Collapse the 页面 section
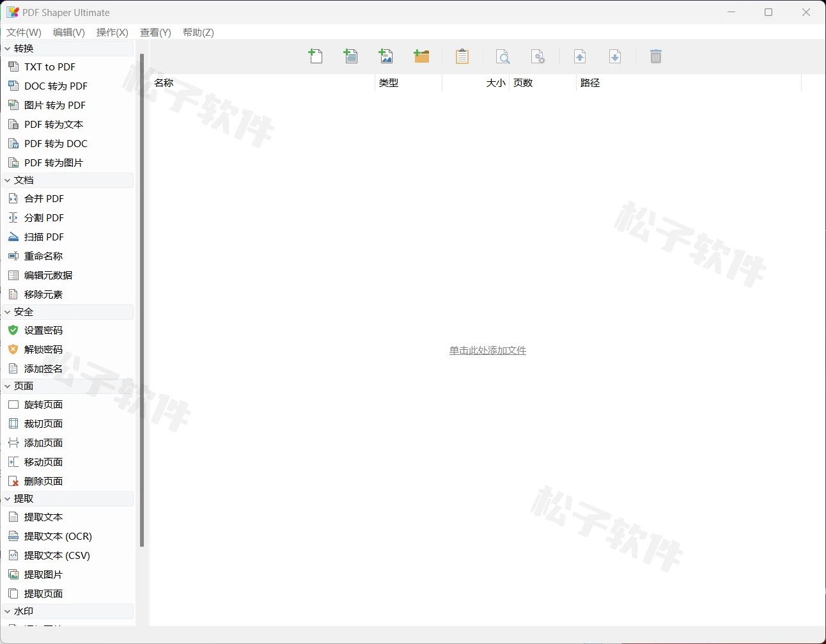Viewport: 826px width, 644px height. click(x=8, y=386)
